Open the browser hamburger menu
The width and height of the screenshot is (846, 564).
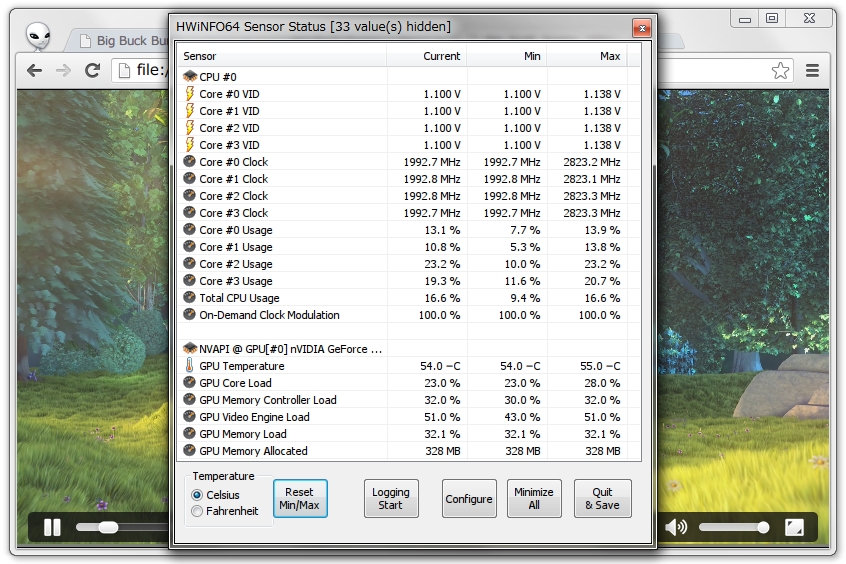[x=813, y=70]
